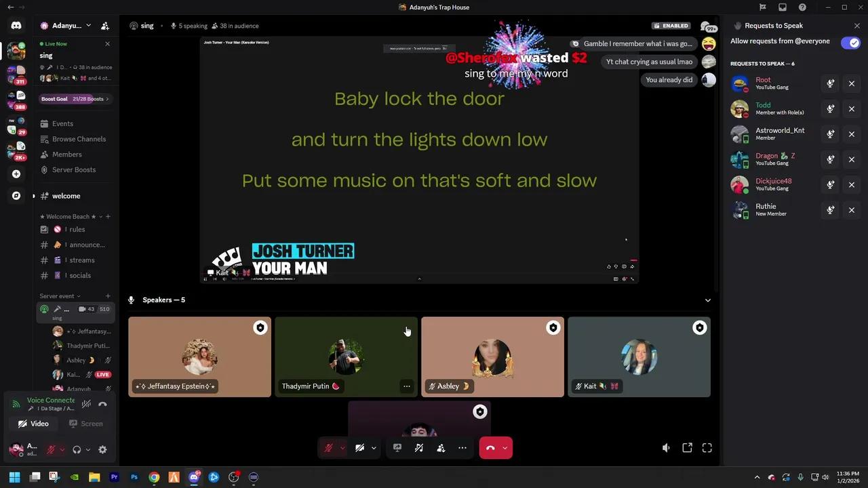Open the help question mark icon
The image size is (868, 488).
pyautogui.click(x=803, y=7)
